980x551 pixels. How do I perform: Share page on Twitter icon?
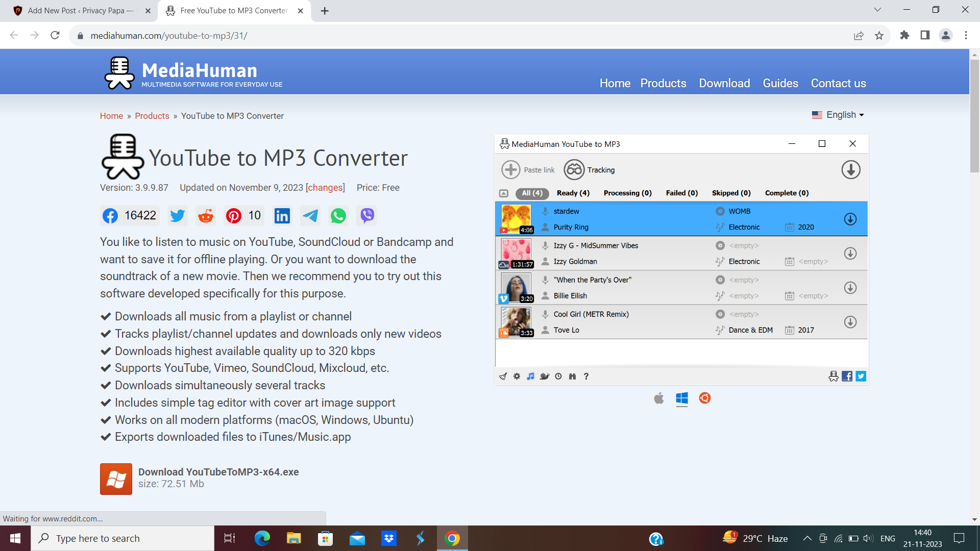[x=178, y=216]
